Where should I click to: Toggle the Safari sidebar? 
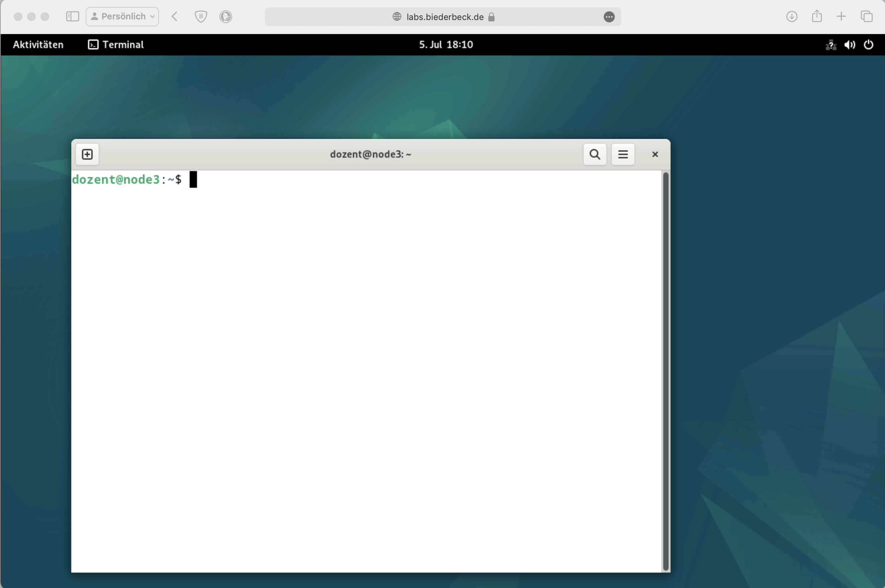tap(73, 16)
